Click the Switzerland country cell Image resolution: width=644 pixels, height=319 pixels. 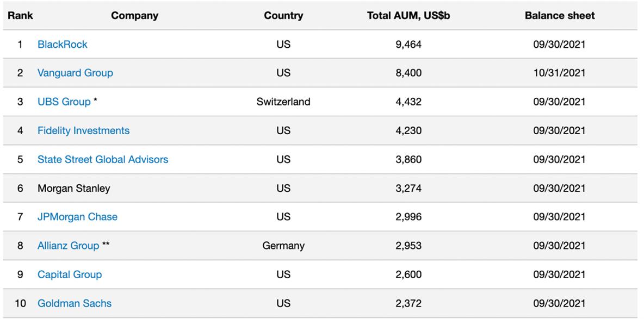pos(283,102)
